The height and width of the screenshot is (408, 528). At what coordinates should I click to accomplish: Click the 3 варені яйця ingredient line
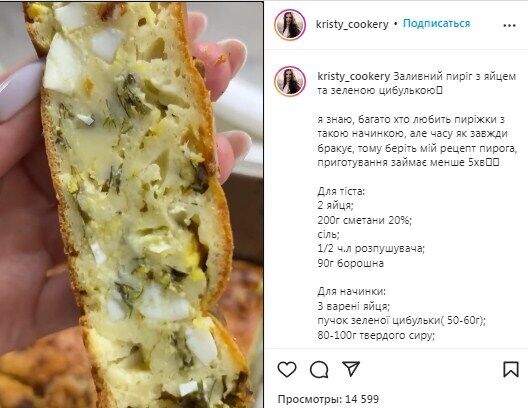[x=354, y=306]
